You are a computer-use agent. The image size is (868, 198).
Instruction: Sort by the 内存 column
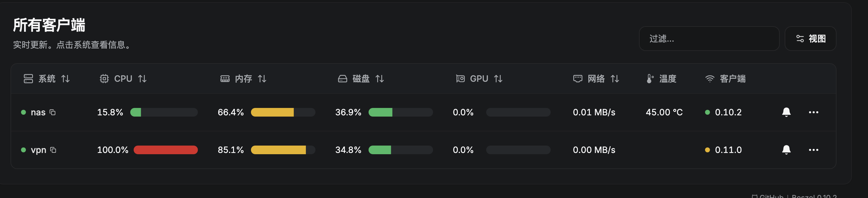(244, 79)
